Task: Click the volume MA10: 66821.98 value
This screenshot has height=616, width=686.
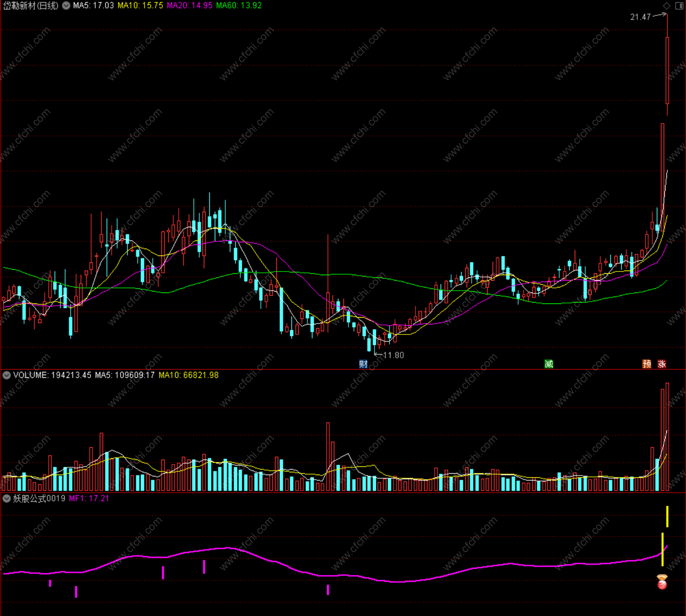Action: pos(189,375)
